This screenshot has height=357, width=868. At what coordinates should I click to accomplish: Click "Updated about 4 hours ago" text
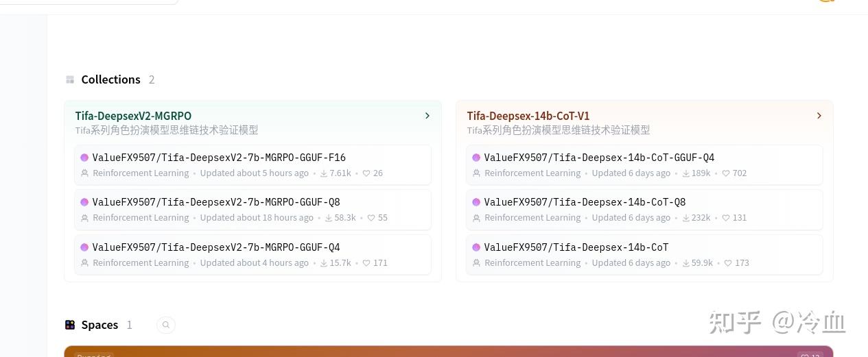coord(255,263)
